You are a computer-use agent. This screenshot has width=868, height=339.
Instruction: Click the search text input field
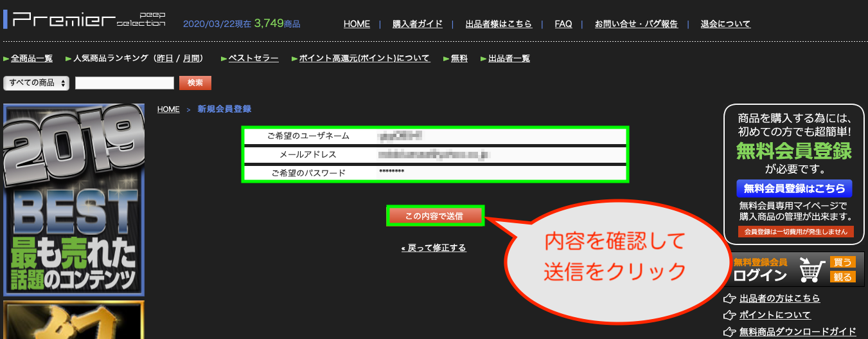(125, 83)
